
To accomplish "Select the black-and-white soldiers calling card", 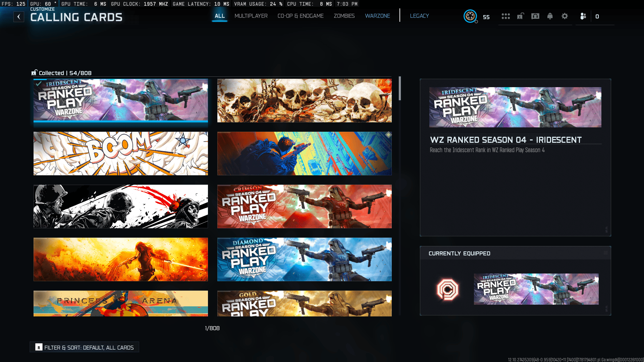I will pos(121,206).
